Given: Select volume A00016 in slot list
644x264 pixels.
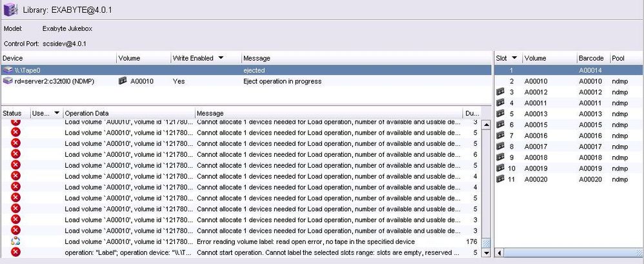Looking at the screenshot, I should pyautogui.click(x=536, y=136).
